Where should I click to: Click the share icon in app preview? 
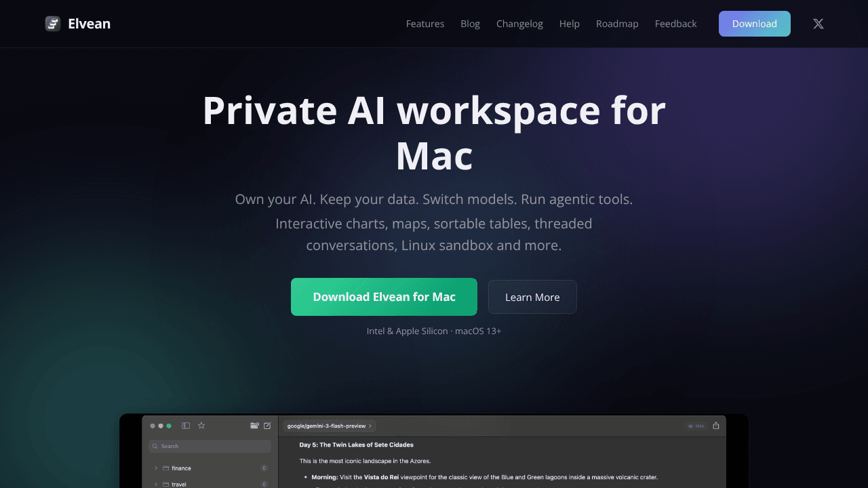pos(716,426)
